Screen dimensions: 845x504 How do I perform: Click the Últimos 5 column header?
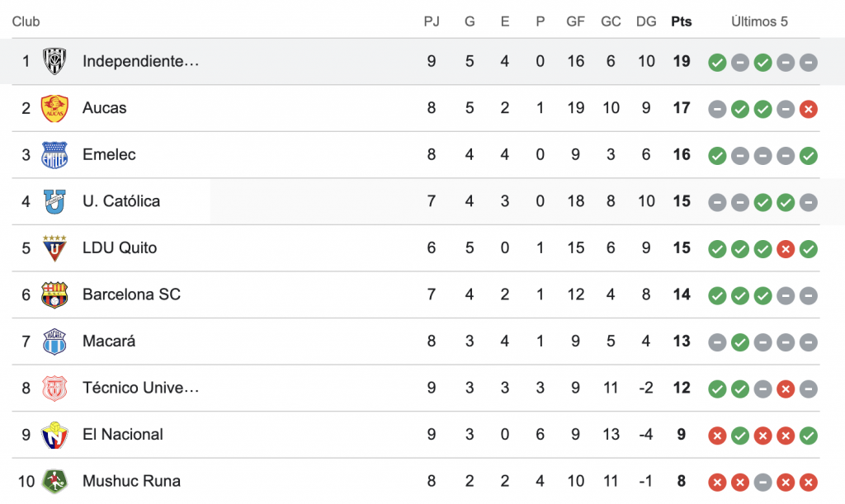pyautogui.click(x=759, y=21)
